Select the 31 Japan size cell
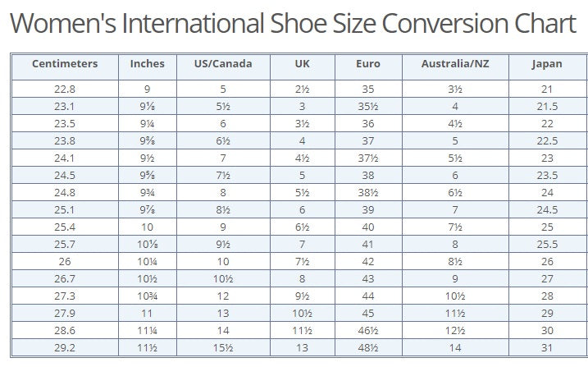Image resolution: width=588 pixels, height=367 pixels. tap(546, 347)
